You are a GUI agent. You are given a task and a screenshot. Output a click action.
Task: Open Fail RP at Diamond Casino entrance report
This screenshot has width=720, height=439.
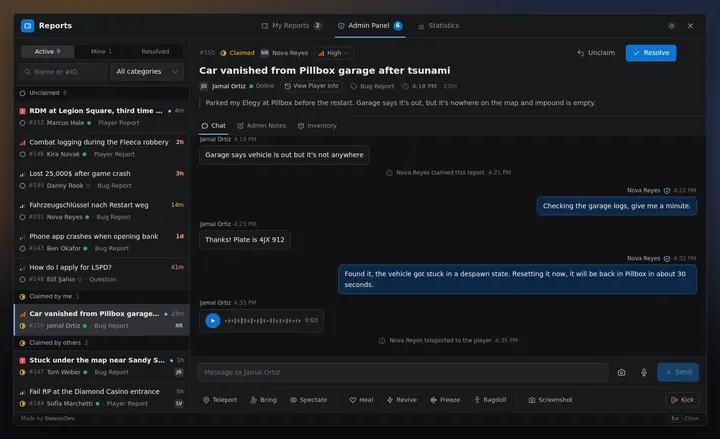pyautogui.click(x=101, y=397)
